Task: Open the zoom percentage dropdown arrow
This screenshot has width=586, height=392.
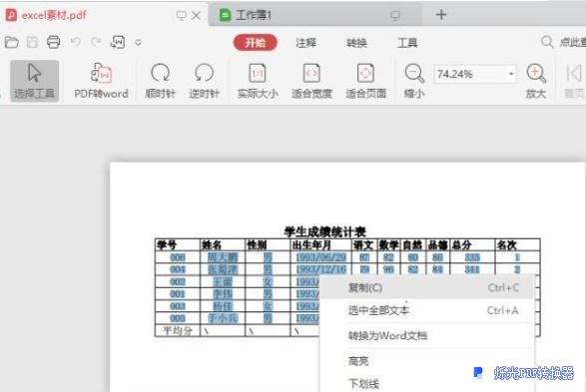Action: coord(511,74)
